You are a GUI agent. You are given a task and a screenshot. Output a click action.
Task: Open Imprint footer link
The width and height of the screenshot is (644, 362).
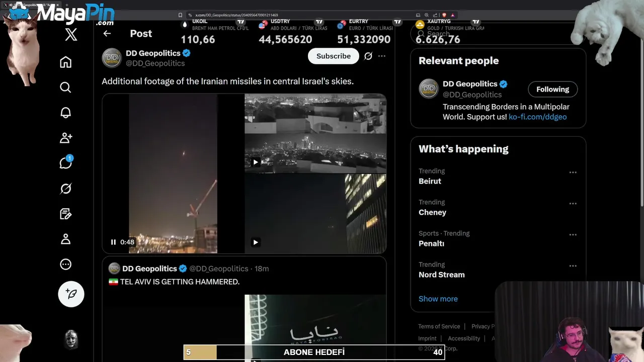(x=427, y=338)
